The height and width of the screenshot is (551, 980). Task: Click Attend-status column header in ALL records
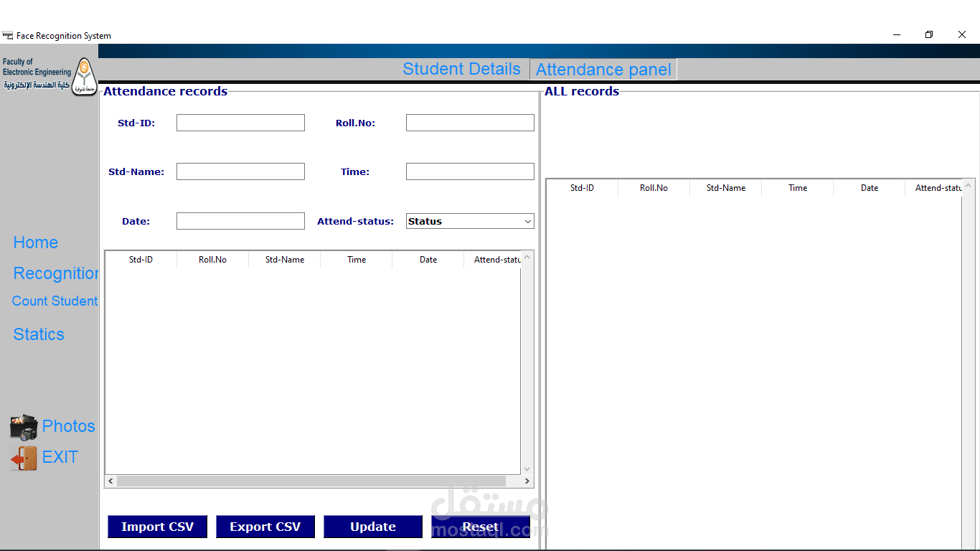[933, 188]
